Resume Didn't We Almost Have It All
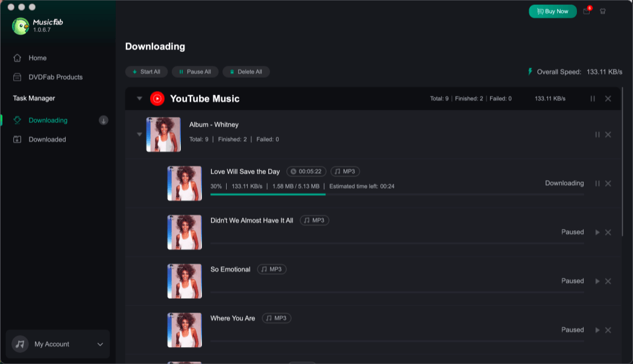 pyautogui.click(x=597, y=233)
